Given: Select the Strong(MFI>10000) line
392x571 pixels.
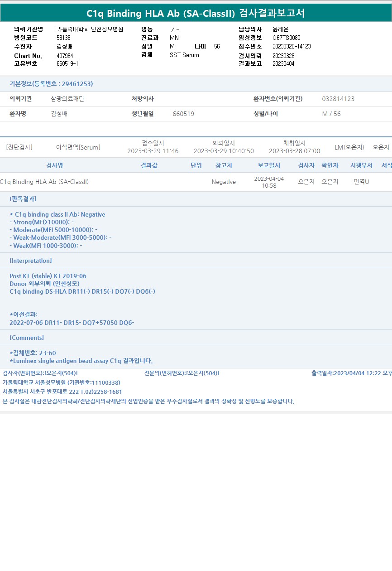Looking at the screenshot, I should point(41,222).
